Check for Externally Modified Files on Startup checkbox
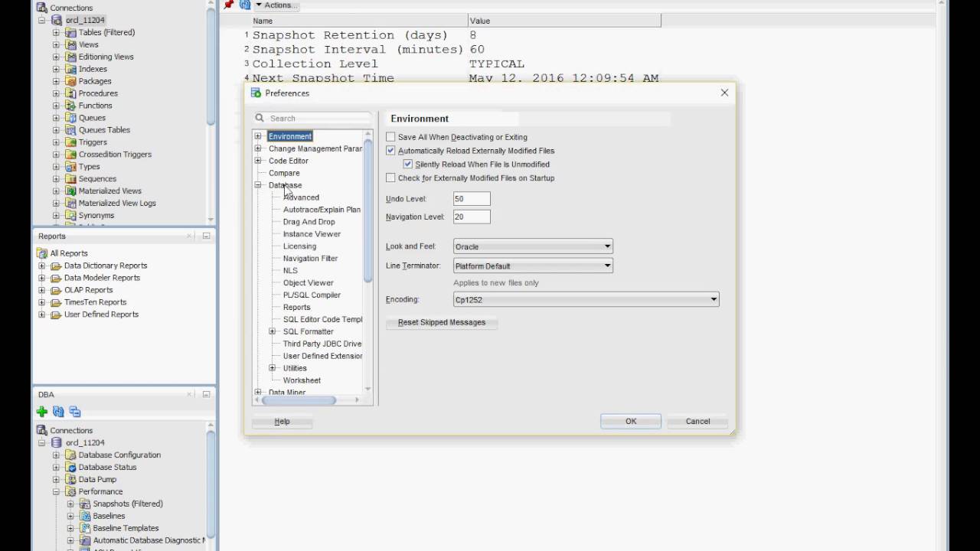 [x=390, y=178]
